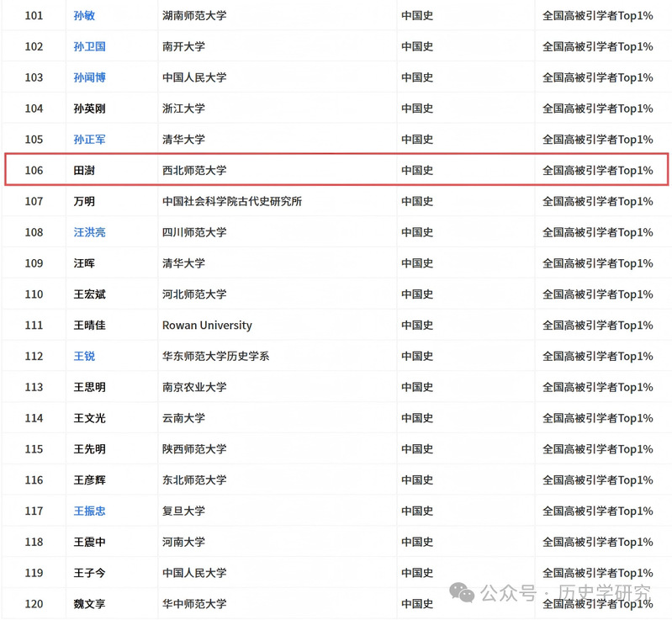Click the 西北师范大学 institution cell

coord(194,171)
